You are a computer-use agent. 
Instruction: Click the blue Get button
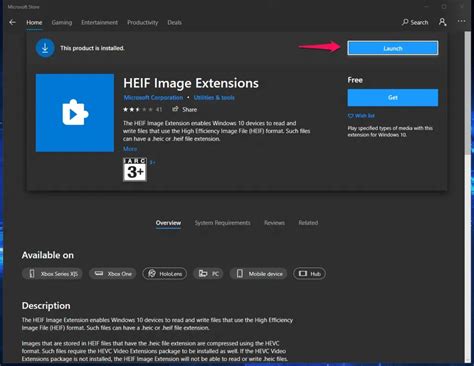tap(393, 98)
